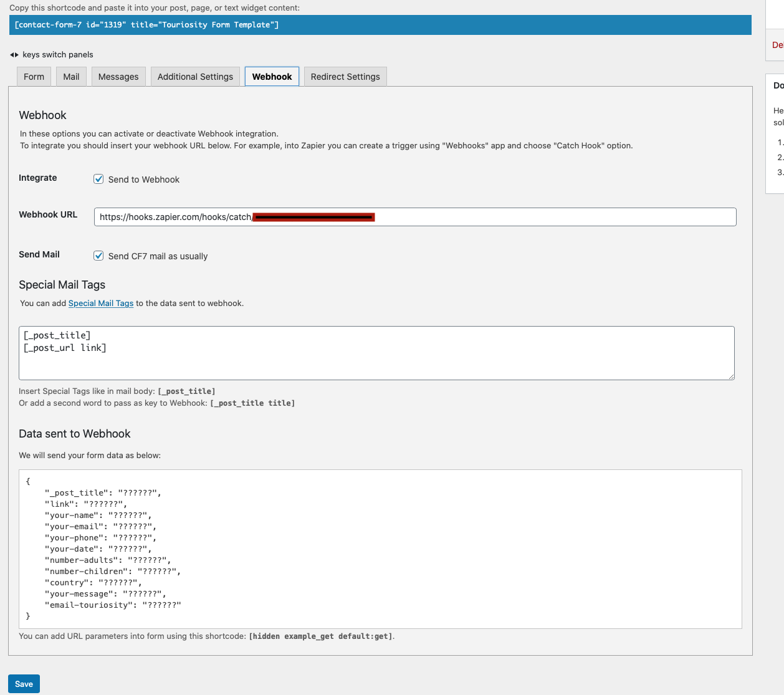The height and width of the screenshot is (695, 784).
Task: Click the "Data sent to Webhook" heading
Action: [x=75, y=434]
